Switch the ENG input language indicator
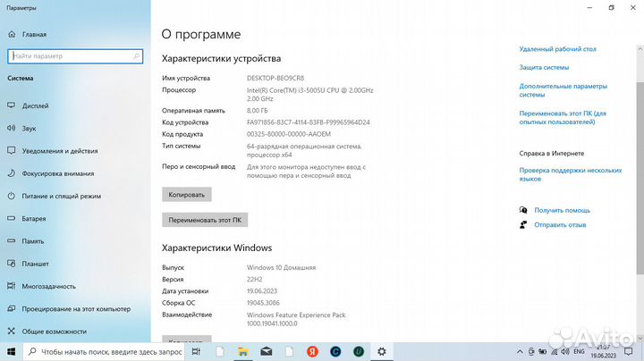Viewport: 644px width, 361px height. coord(579,351)
